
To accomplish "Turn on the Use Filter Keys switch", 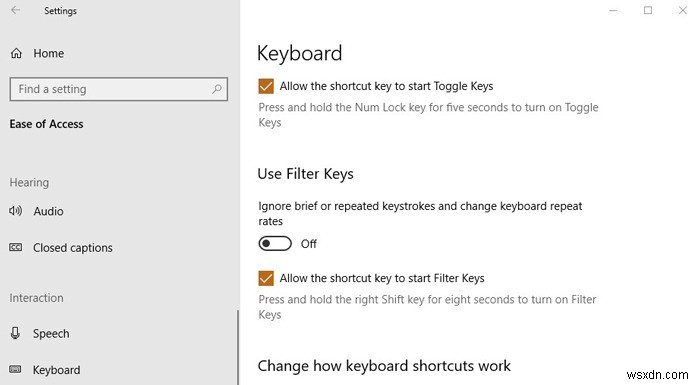I will (275, 244).
